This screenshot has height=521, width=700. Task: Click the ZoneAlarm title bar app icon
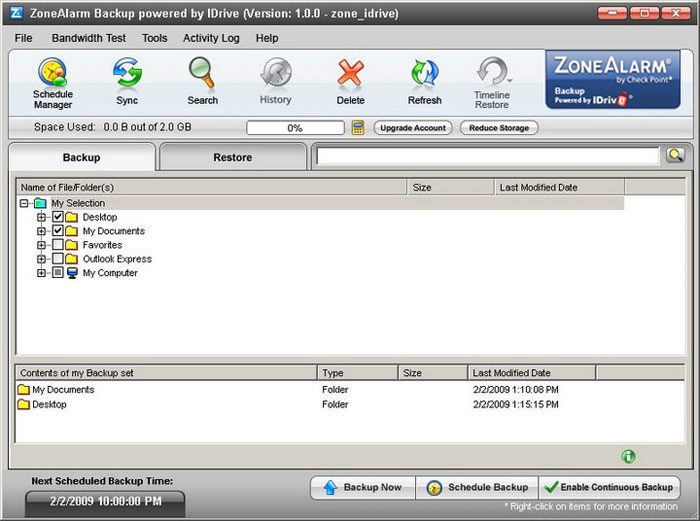pos(16,13)
